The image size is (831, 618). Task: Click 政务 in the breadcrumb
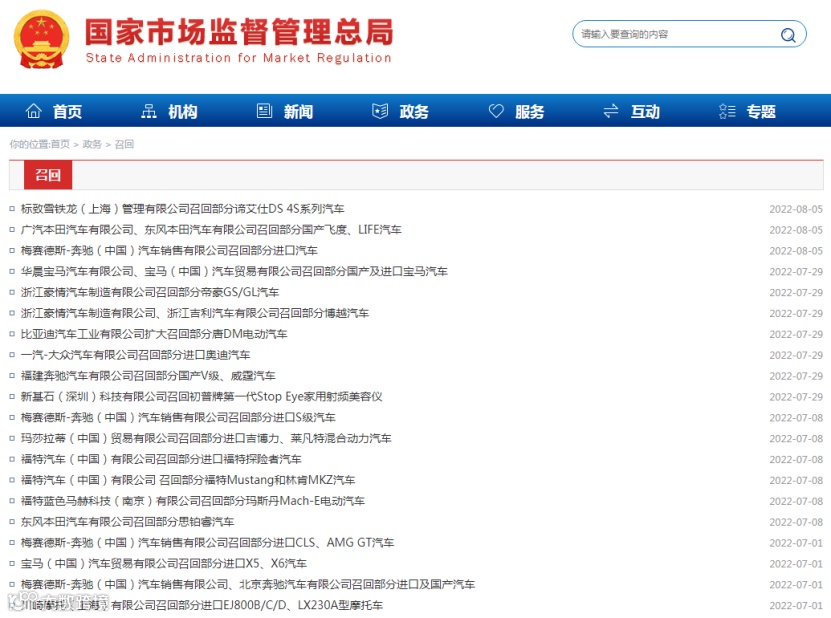point(92,144)
